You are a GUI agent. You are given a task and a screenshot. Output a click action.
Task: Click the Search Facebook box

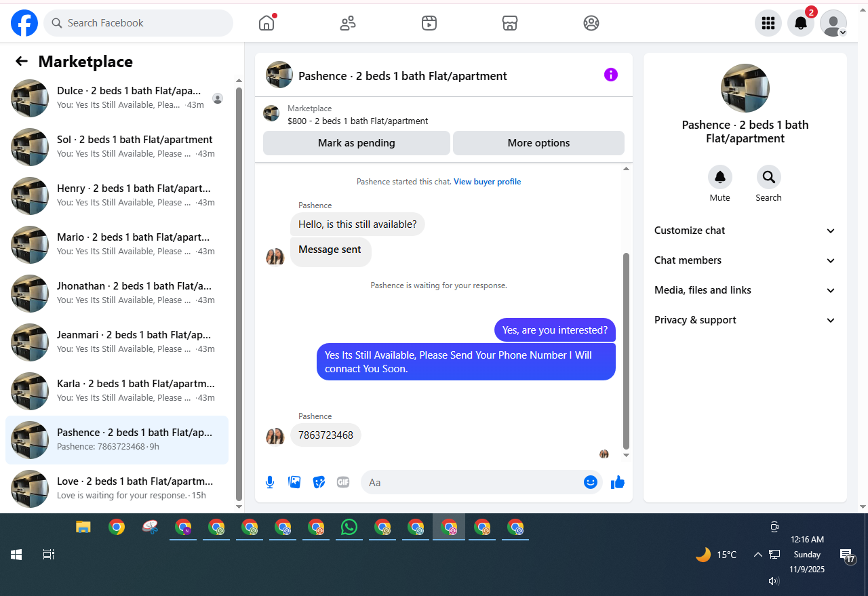(138, 23)
